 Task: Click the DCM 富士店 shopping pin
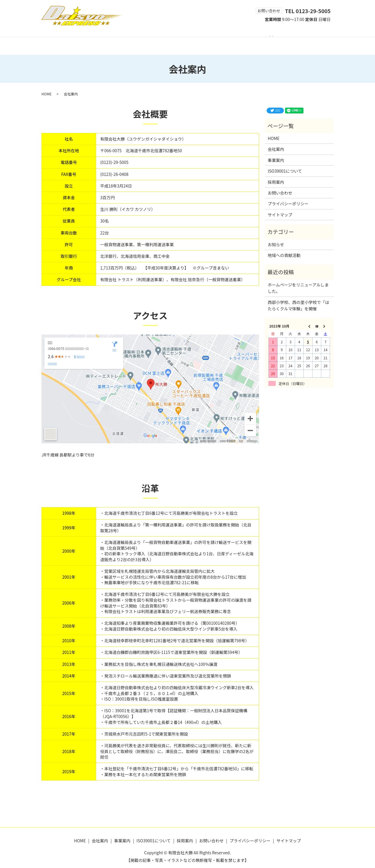[x=169, y=373]
